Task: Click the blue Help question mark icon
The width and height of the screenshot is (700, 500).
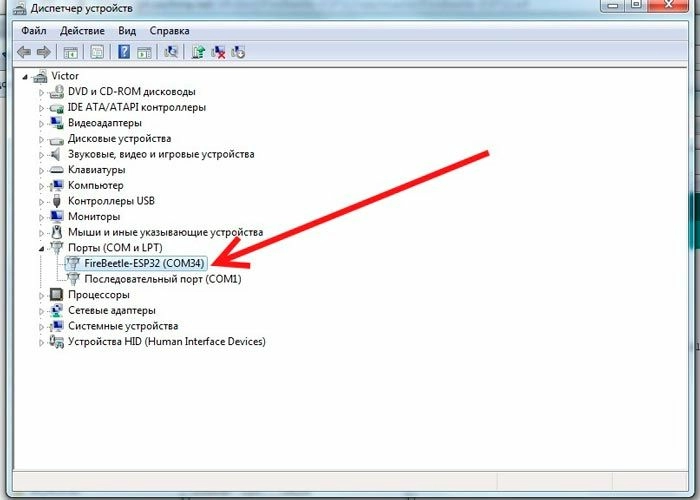Action: tap(124, 51)
